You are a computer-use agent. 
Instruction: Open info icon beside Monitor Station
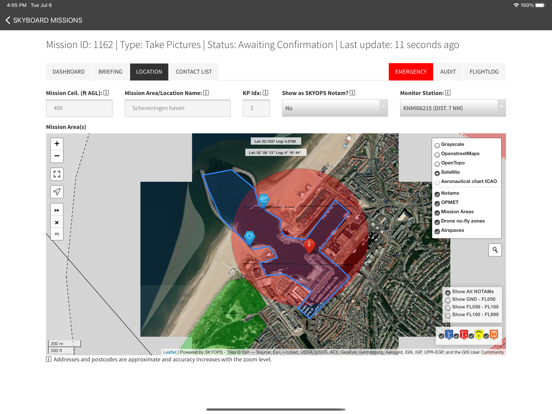tap(448, 93)
